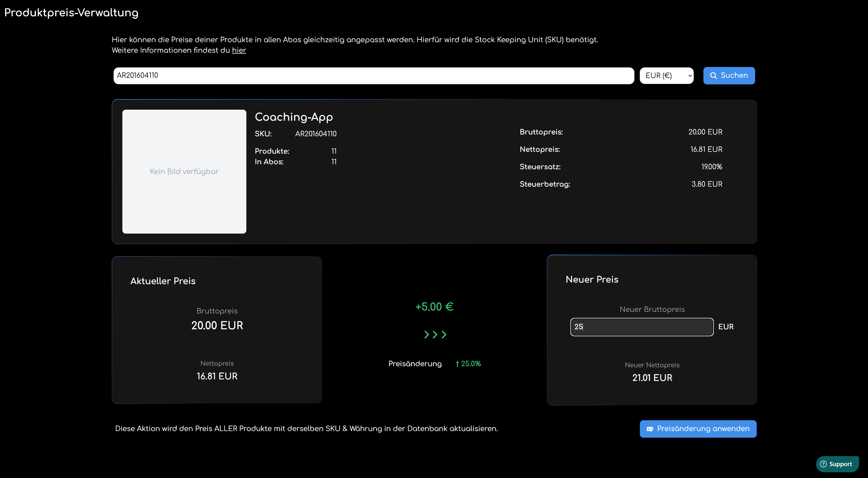Click the Neuer Nettopreis value 21.01 EUR
This screenshot has width=868, height=478.
[x=652, y=378]
